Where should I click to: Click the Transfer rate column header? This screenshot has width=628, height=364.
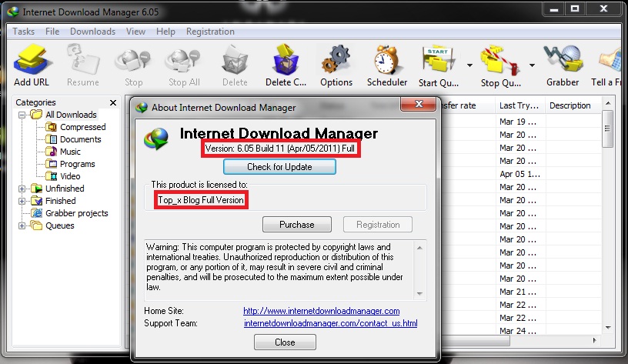pos(467,105)
